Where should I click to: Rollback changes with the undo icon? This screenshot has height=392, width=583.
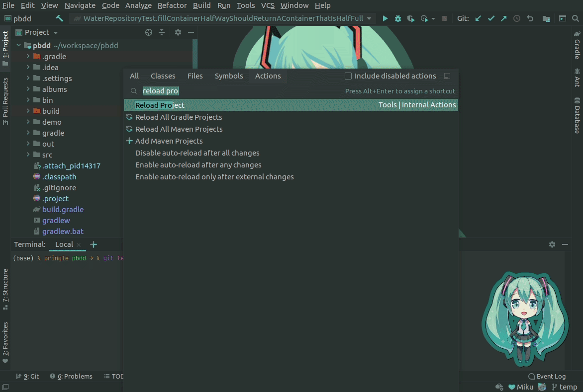[530, 18]
